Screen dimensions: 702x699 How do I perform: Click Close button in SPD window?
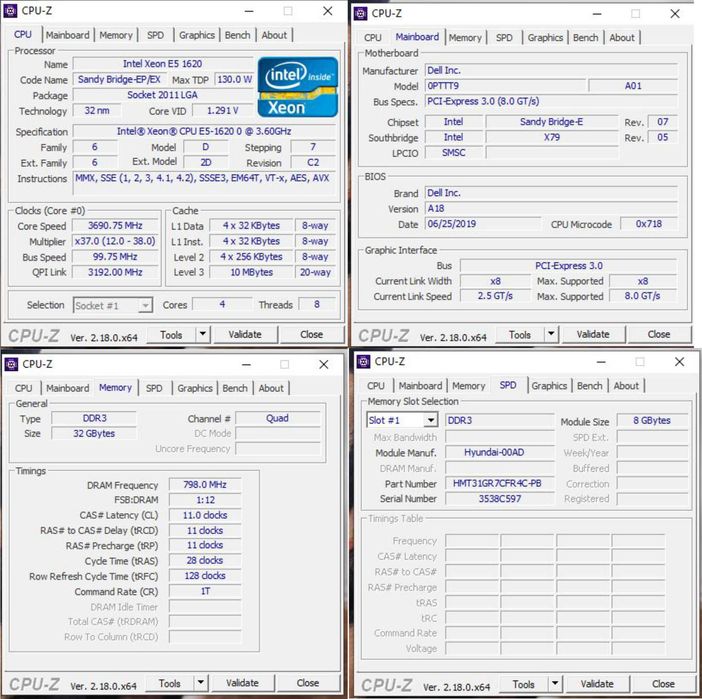click(663, 684)
